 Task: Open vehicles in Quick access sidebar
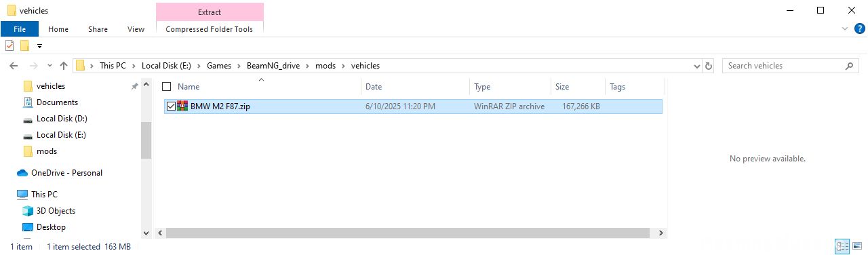tap(51, 86)
